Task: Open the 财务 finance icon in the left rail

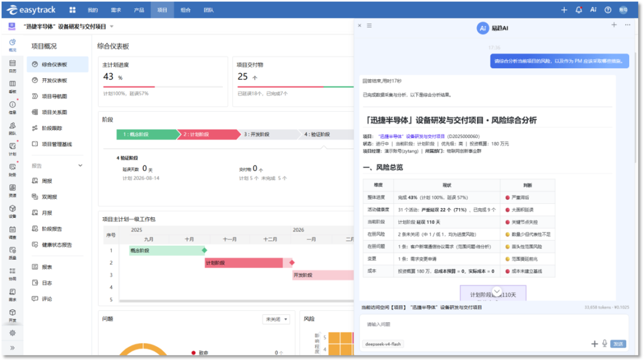Action: (13, 170)
